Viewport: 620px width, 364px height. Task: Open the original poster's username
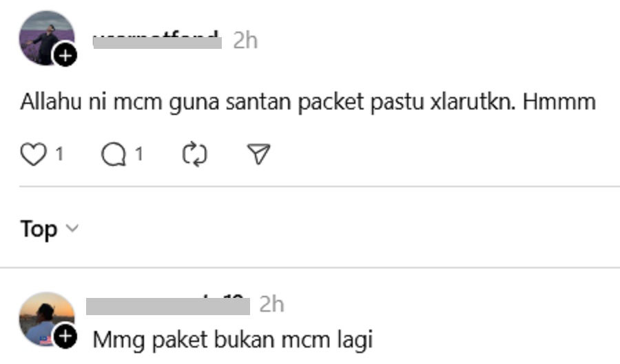pos(157,41)
